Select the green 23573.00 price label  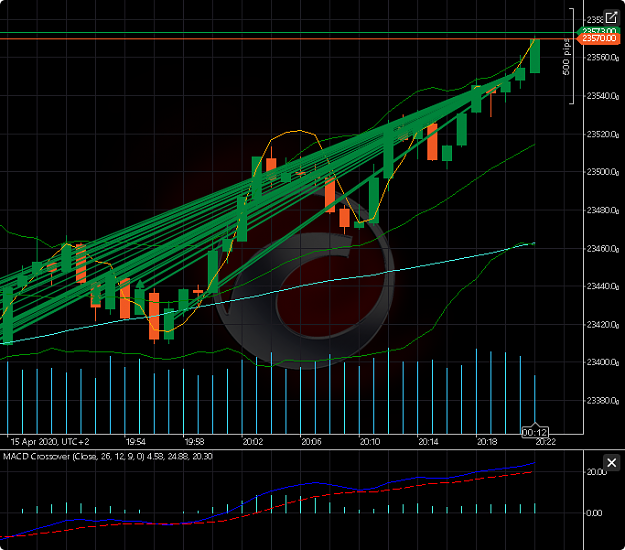(x=599, y=30)
